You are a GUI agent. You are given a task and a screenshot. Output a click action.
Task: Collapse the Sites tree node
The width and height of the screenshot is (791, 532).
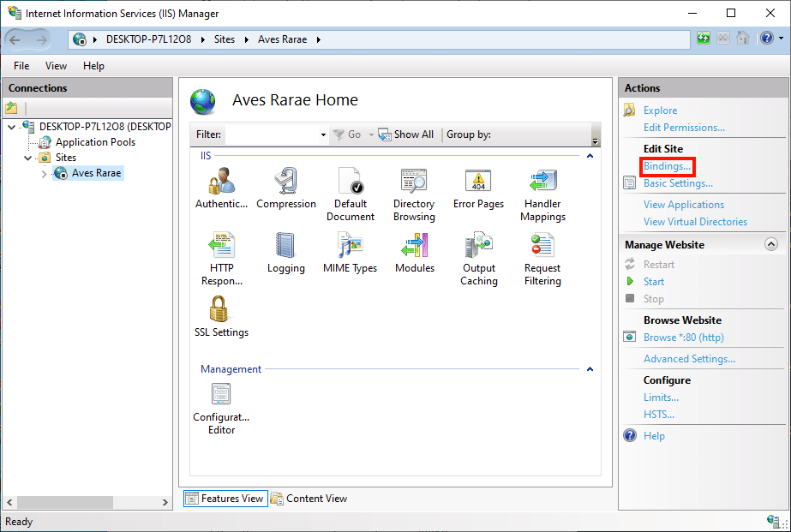[x=28, y=158]
